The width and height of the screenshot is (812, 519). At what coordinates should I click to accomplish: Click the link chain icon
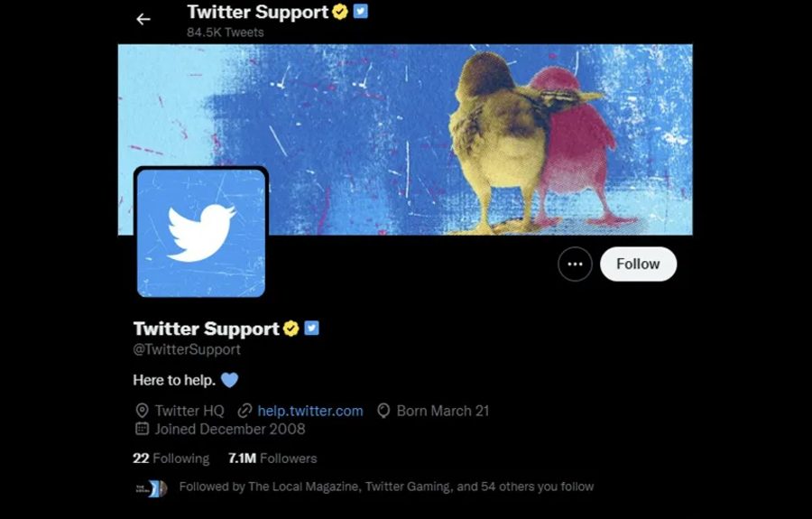[x=245, y=411]
